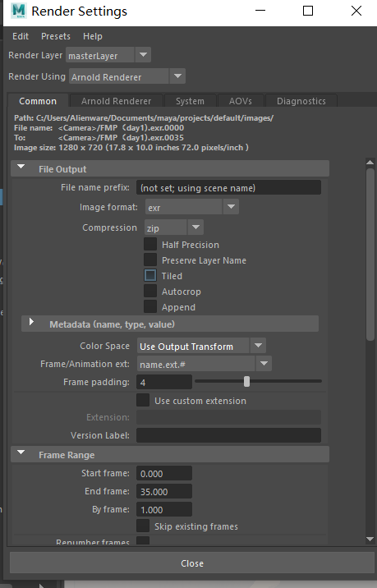Click the Path text line showing images folder
The width and height of the screenshot is (377, 588).
click(x=144, y=117)
